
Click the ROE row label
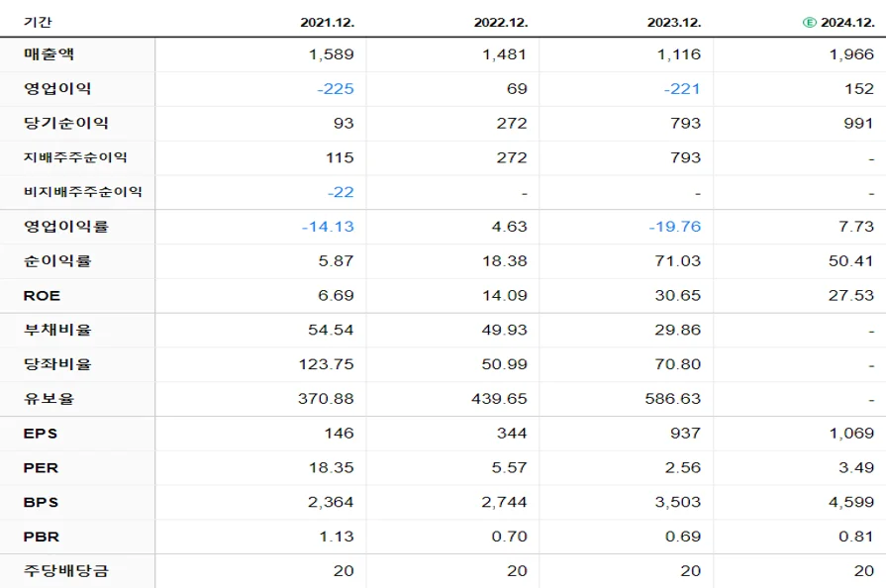coord(42,295)
